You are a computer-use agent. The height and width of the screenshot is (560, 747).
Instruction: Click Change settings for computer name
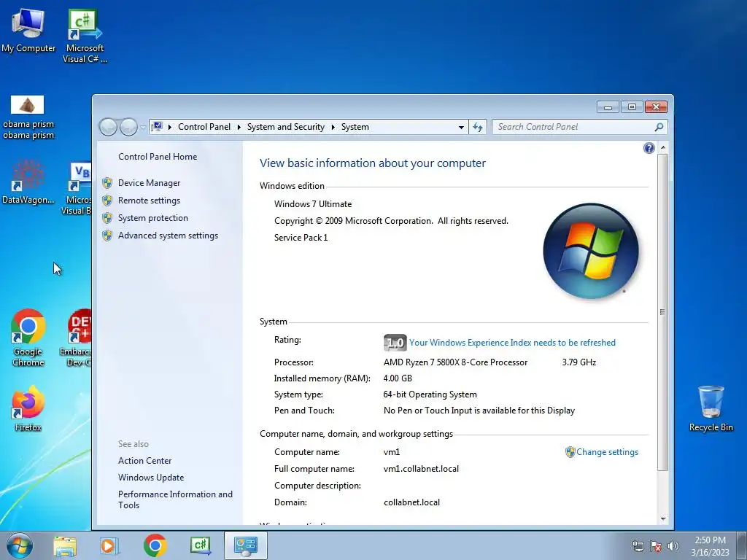607,452
